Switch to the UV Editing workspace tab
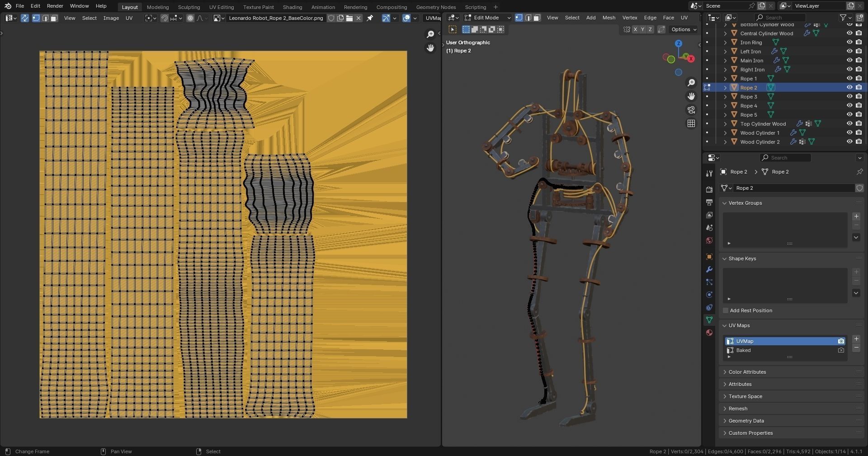This screenshot has height=456, width=868. (222, 7)
